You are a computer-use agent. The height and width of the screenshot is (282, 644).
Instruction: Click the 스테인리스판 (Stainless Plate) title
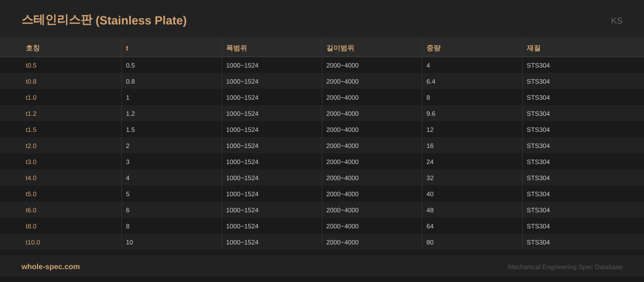pyautogui.click(x=104, y=20)
